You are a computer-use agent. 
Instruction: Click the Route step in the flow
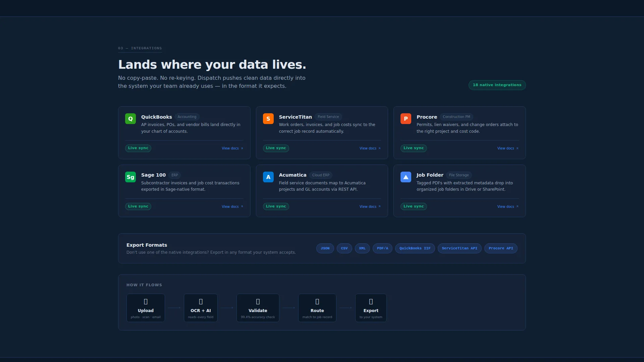click(317, 308)
